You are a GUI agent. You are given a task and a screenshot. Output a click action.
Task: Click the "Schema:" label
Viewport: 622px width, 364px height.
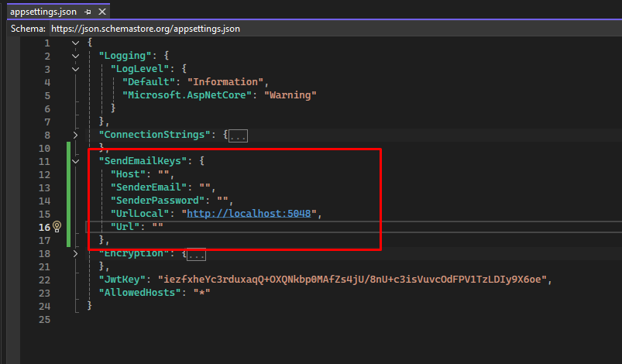pyautogui.click(x=28, y=29)
